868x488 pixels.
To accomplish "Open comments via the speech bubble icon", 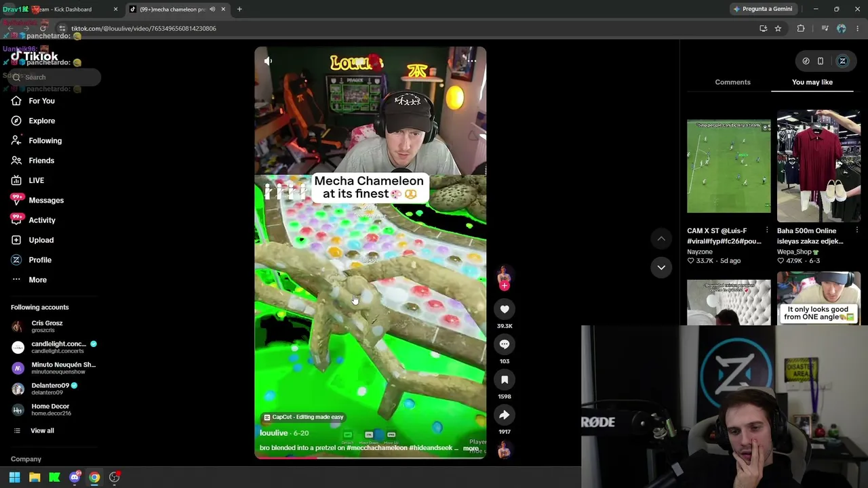I will coord(505,344).
